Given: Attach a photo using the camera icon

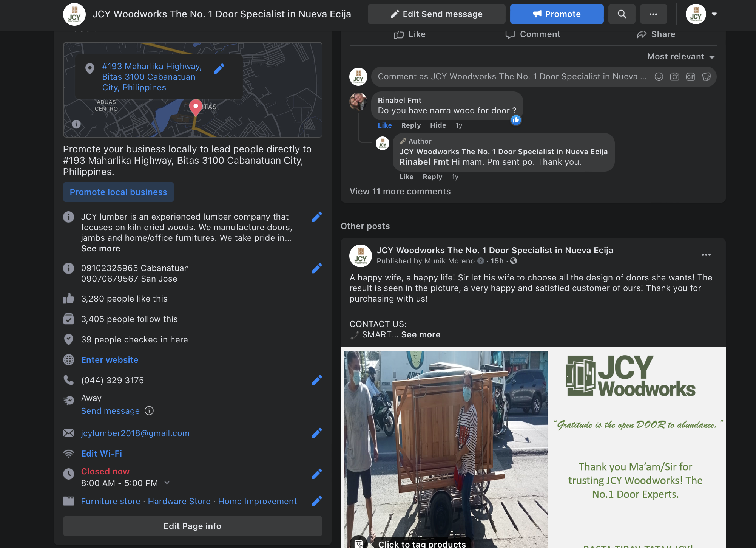Looking at the screenshot, I should point(674,77).
